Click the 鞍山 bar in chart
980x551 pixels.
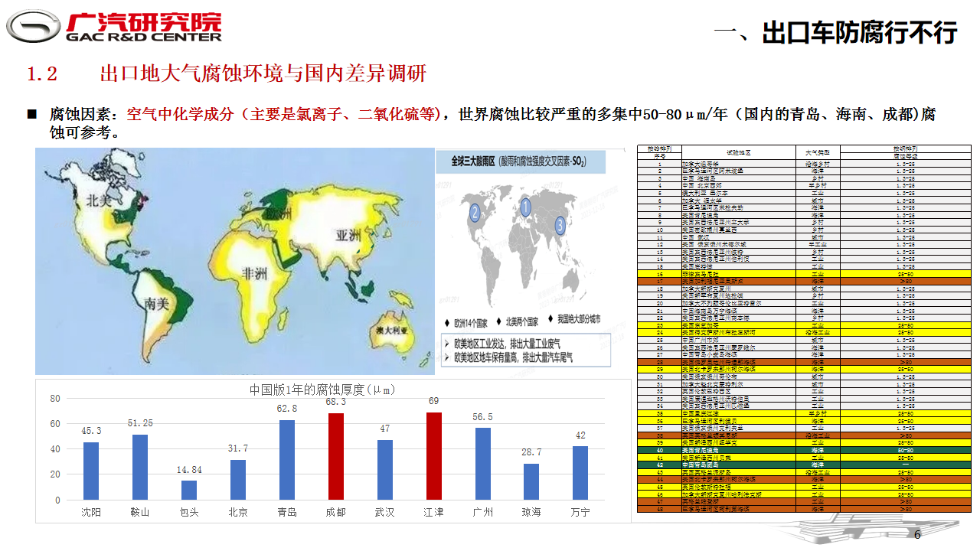(x=140, y=467)
